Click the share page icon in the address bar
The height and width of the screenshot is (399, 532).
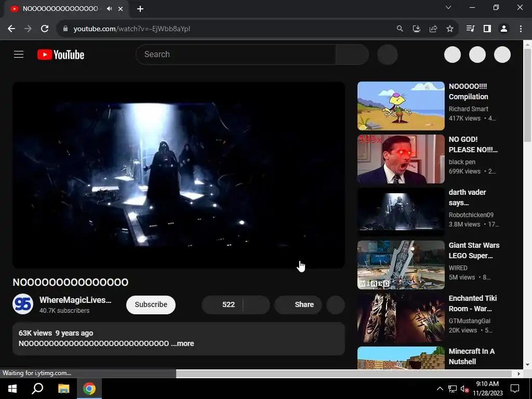[433, 29]
